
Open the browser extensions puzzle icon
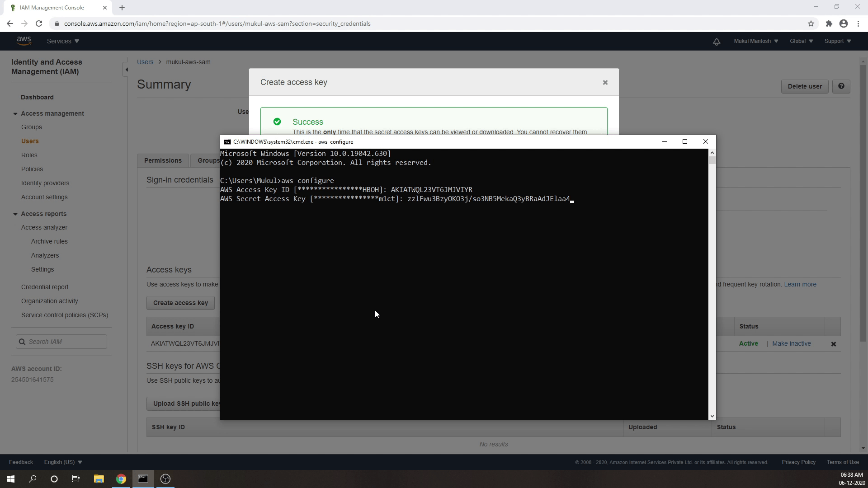pyautogui.click(x=829, y=23)
